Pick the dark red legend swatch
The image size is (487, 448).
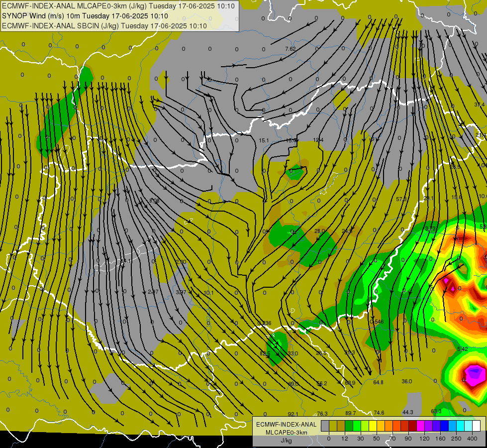click(x=412, y=426)
